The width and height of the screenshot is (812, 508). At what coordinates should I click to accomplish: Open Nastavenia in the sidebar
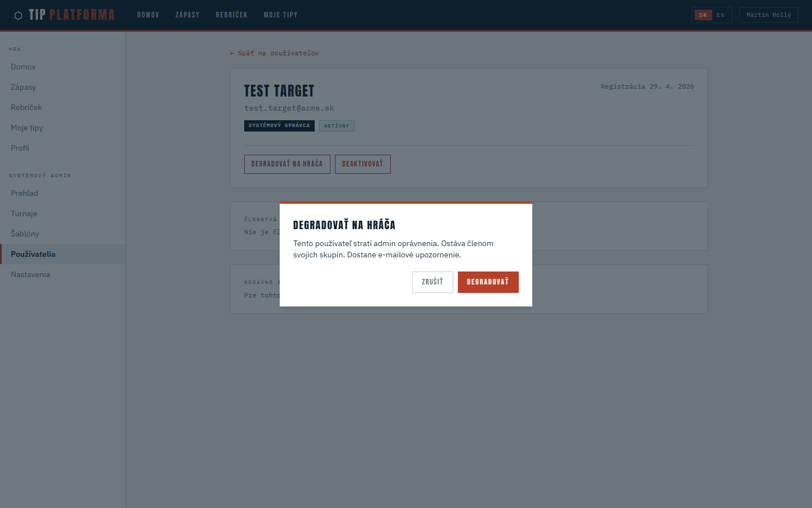point(30,274)
